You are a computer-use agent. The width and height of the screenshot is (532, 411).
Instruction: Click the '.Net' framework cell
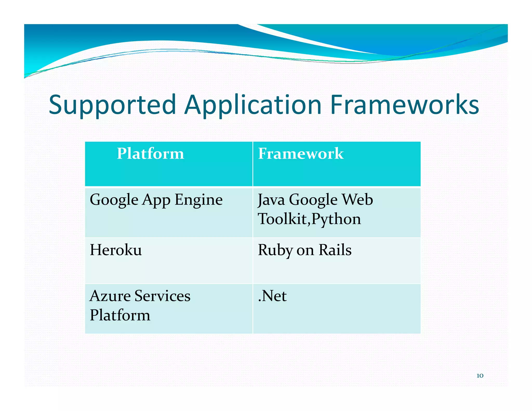(272, 296)
